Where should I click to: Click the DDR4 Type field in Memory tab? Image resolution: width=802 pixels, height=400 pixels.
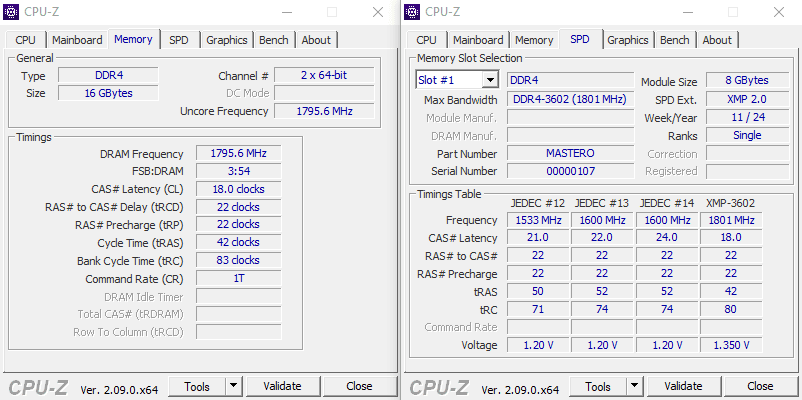point(108,75)
